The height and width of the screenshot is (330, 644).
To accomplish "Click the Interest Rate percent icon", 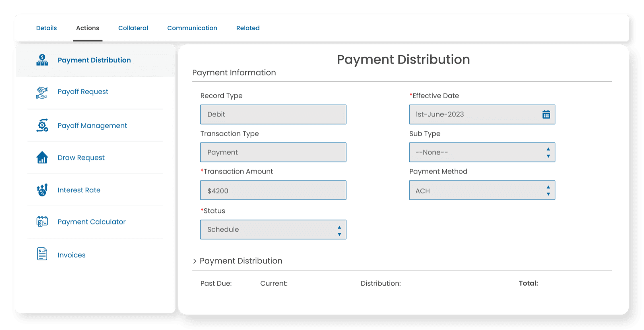I will pos(42,190).
